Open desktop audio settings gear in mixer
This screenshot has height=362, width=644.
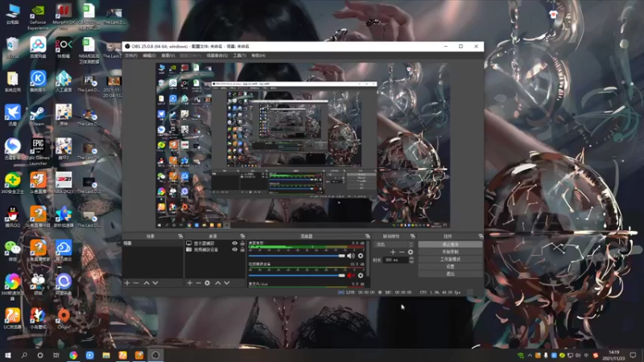tap(361, 256)
